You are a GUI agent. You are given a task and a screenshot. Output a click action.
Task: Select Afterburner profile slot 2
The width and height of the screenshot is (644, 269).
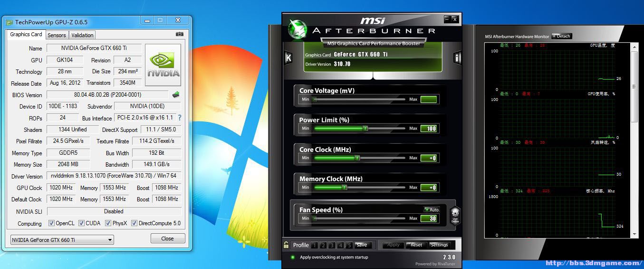tap(323, 246)
